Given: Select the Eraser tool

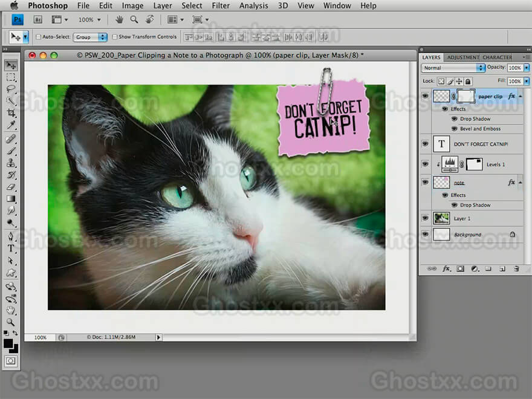Looking at the screenshot, I should coord(11,187).
